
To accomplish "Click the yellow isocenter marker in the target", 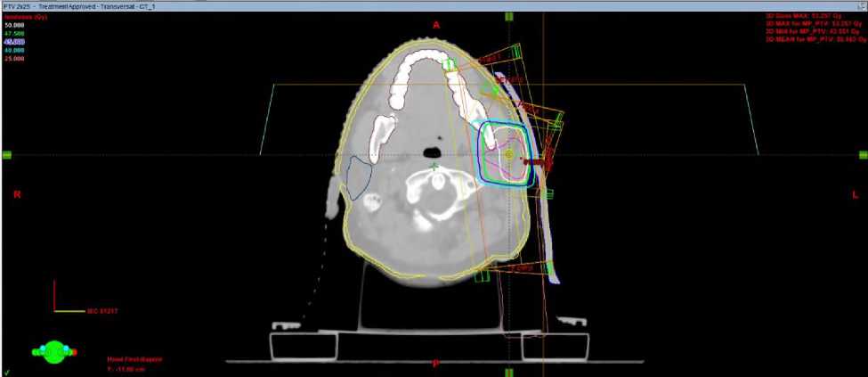I will click(509, 156).
